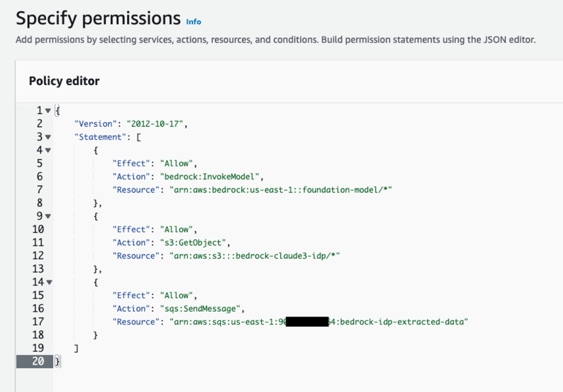
Task: Collapse the sqs statement fold arrow on line 14
Action: 49,282
